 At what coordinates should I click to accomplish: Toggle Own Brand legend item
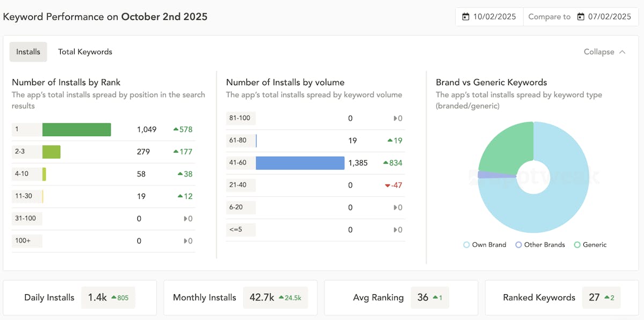(x=485, y=245)
